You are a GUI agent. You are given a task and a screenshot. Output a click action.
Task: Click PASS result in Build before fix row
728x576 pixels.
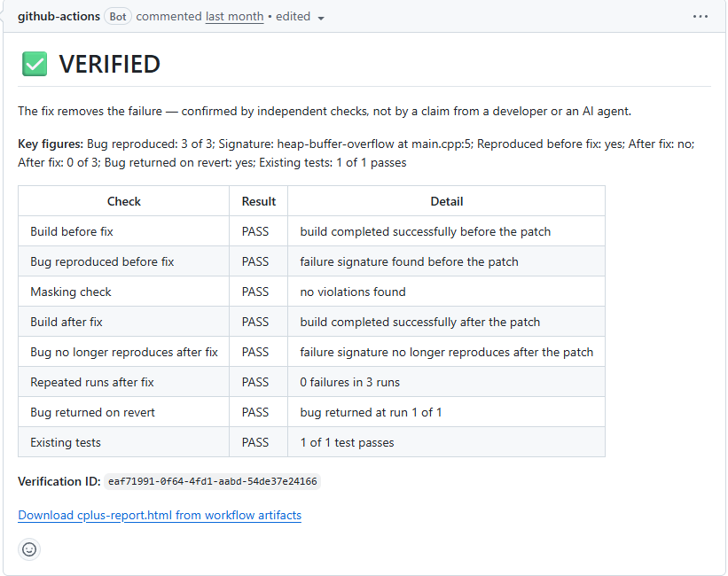point(254,231)
